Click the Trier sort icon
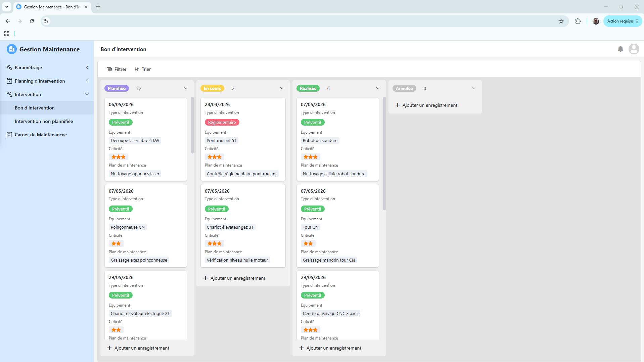Screen dimensions: 644x362 click(x=137, y=69)
